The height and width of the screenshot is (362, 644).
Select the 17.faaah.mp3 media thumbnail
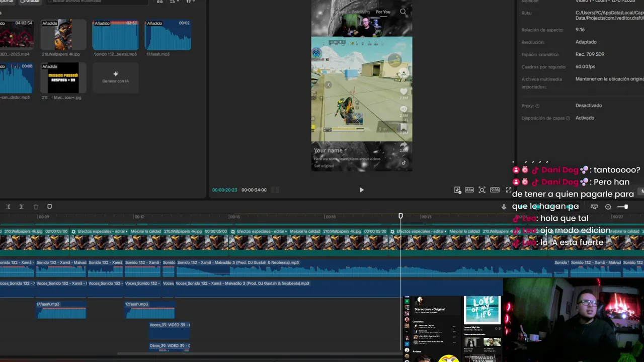168,35
